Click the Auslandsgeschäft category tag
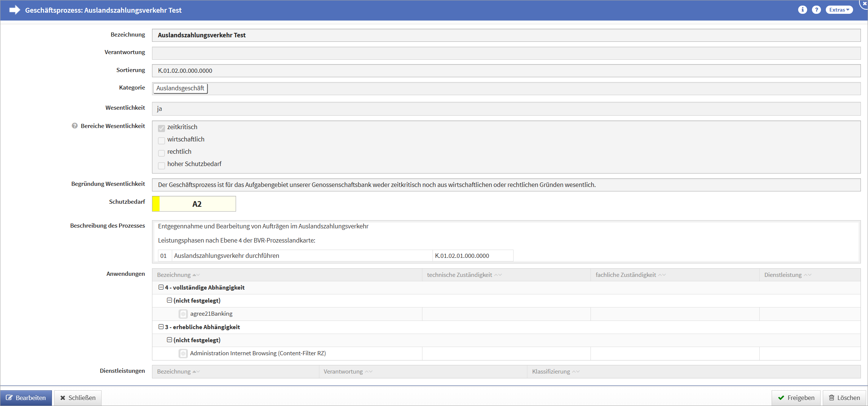This screenshot has width=868, height=406. pos(180,88)
